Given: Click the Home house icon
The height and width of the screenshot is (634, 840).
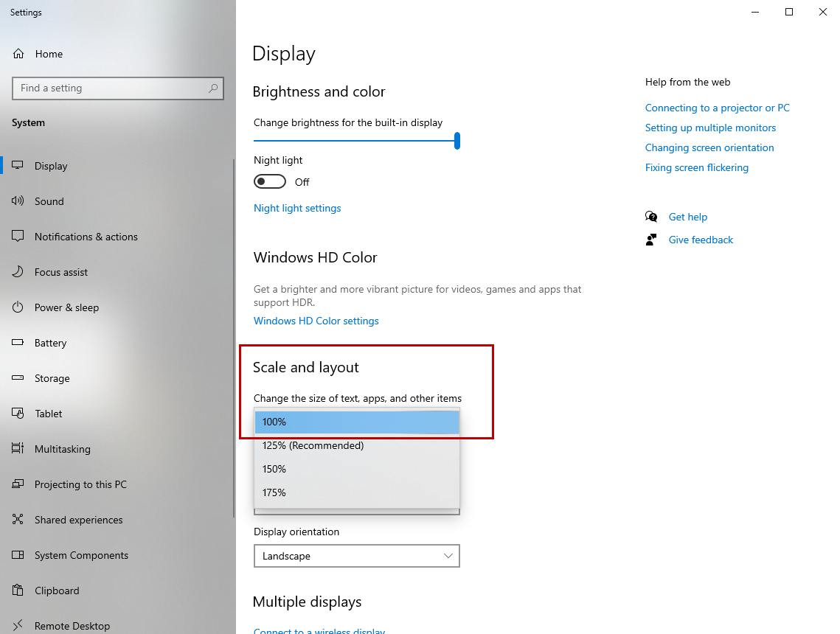Looking at the screenshot, I should tap(18, 54).
